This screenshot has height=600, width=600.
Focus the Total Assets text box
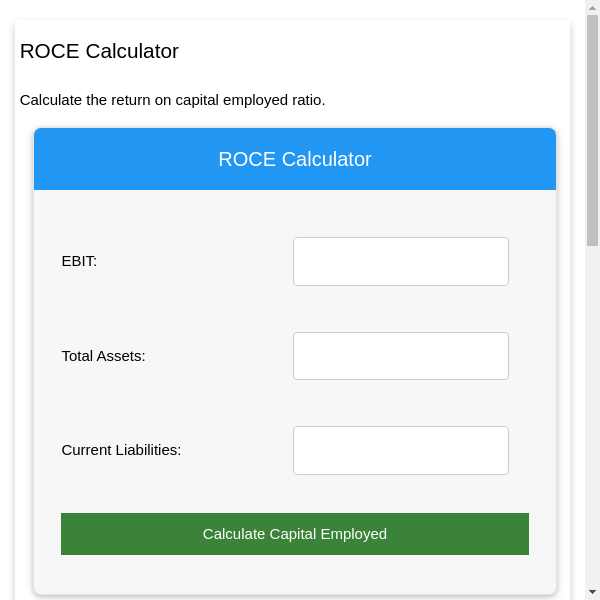[x=400, y=356]
